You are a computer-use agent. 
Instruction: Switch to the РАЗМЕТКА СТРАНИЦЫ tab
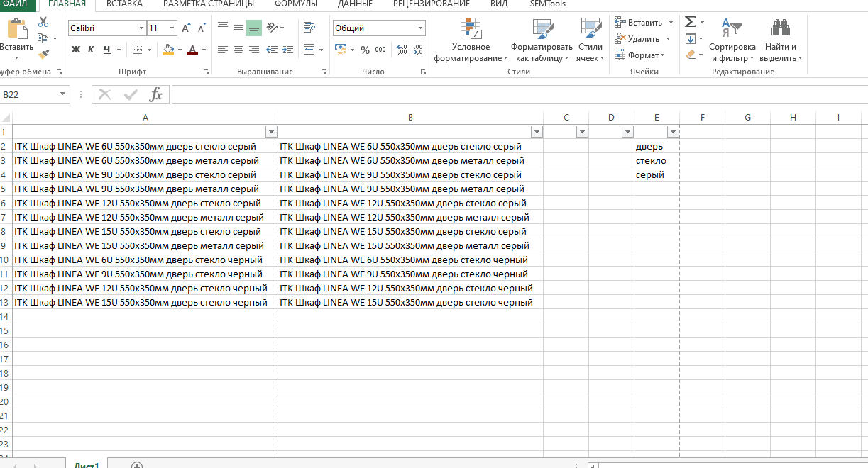click(x=209, y=4)
